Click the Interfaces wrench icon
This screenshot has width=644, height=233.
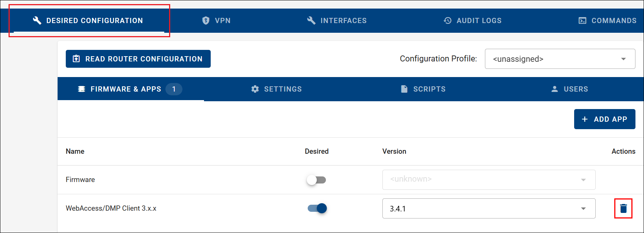click(311, 20)
